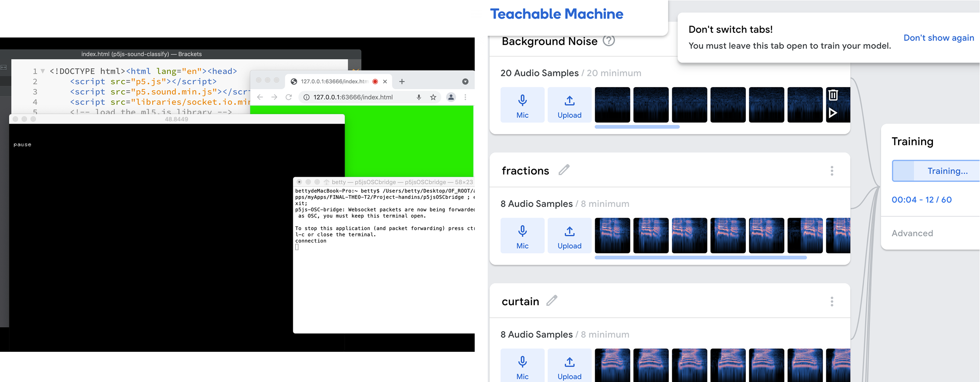Click Background Noise samples scrollbar
Image resolution: width=980 pixels, height=382 pixels.
637,127
